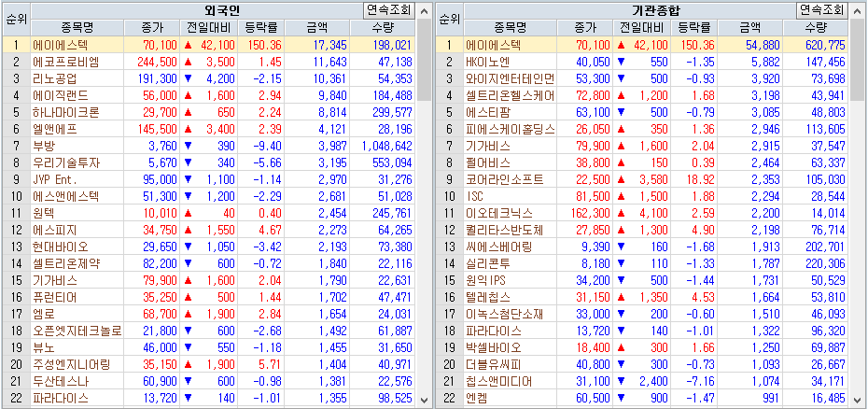Select 리노공업 stock row
868x409 pixels.
209,78
